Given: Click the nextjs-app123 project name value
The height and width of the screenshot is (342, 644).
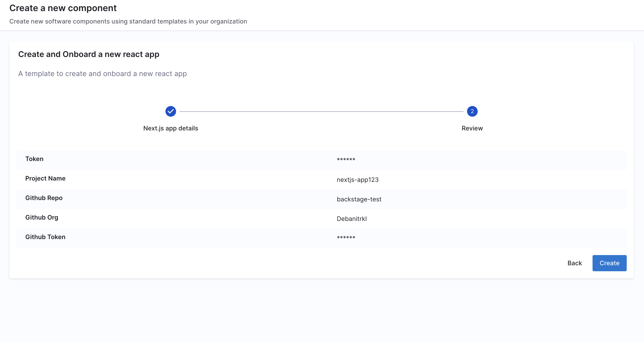Looking at the screenshot, I should (357, 179).
